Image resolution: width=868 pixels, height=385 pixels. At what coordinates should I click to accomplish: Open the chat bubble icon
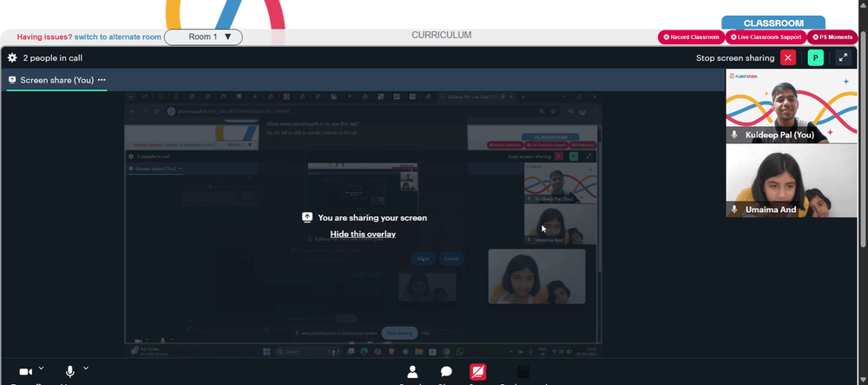click(446, 372)
